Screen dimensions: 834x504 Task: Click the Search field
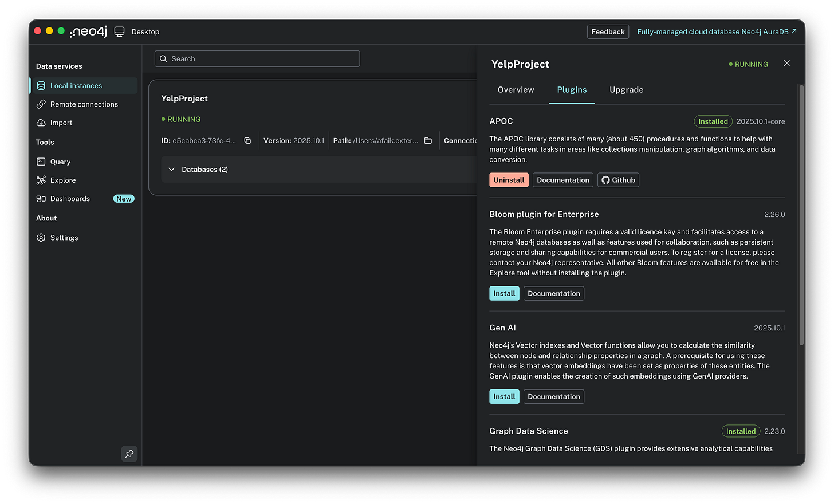(257, 58)
